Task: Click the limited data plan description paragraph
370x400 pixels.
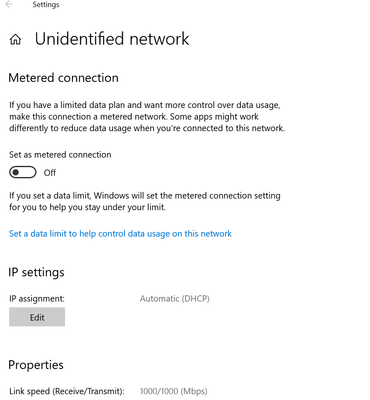Action: point(147,117)
